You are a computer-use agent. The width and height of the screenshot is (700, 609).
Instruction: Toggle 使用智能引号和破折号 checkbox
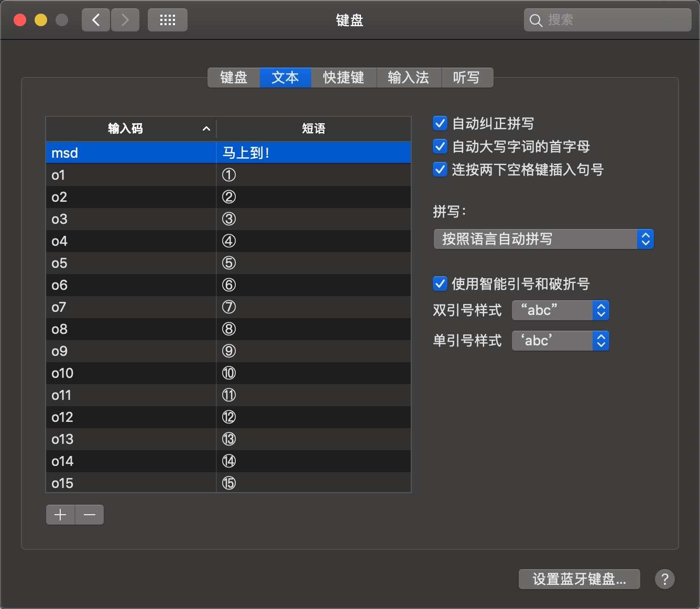coord(440,284)
